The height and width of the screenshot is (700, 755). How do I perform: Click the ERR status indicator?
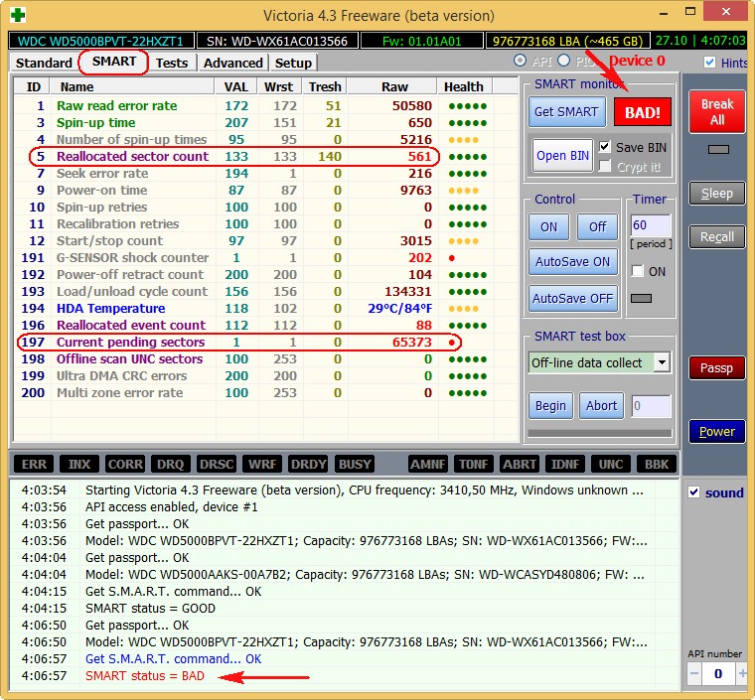(34, 465)
